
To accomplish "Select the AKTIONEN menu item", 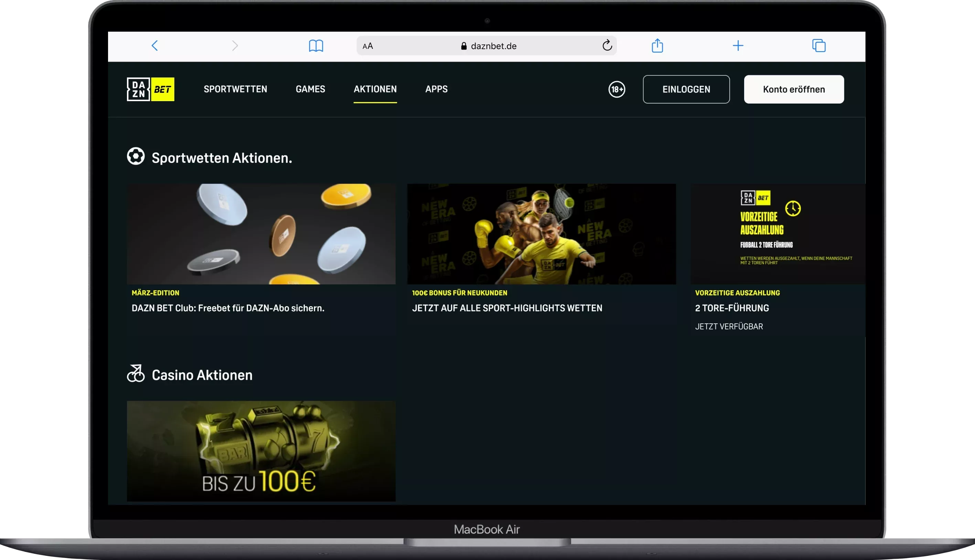I will 375,89.
